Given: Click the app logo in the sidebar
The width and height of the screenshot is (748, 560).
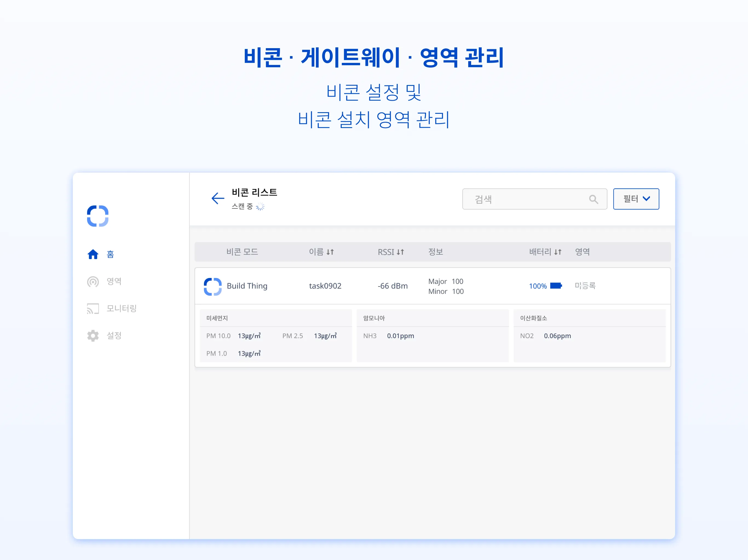Looking at the screenshot, I should [98, 216].
